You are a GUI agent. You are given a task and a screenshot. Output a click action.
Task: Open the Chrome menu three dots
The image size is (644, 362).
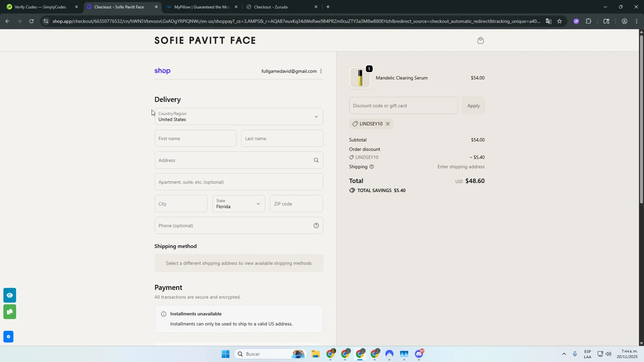[636, 21]
